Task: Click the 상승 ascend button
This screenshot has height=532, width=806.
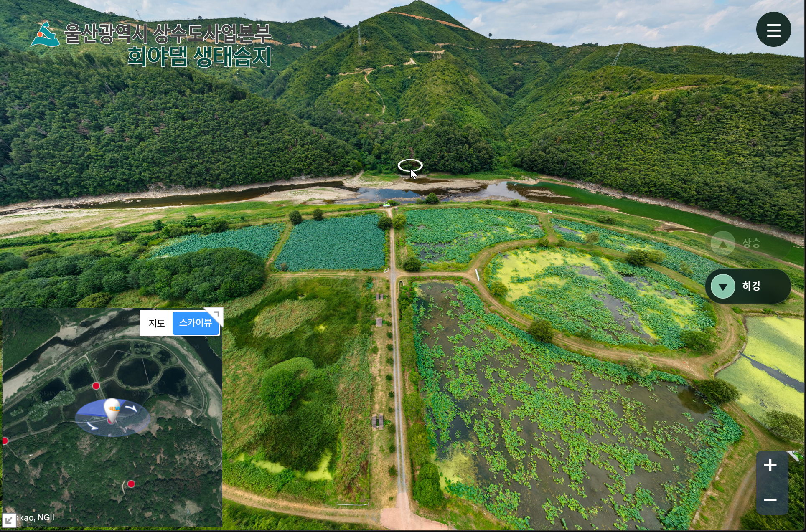Action: [x=748, y=243]
